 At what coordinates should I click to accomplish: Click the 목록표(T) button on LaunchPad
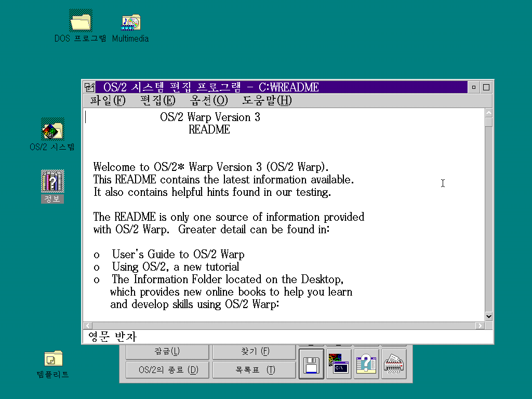(254, 369)
